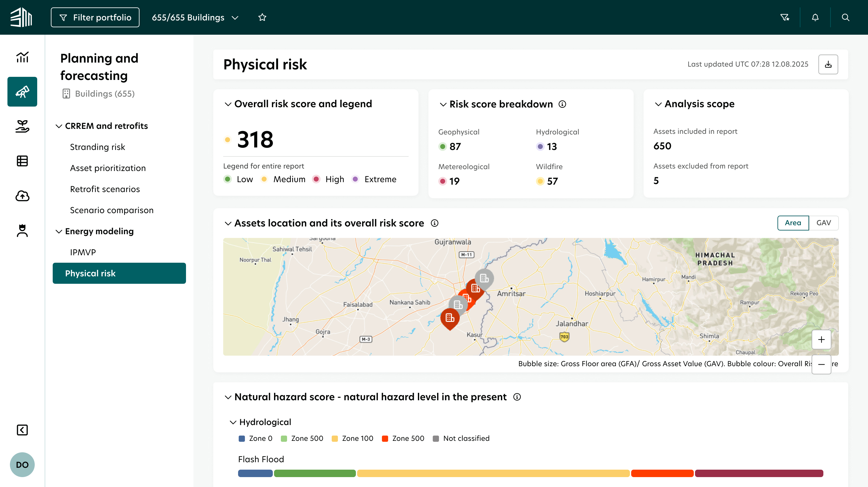Click Assets excluded value 5
Viewport: 868px width, 487px height.
(656, 181)
